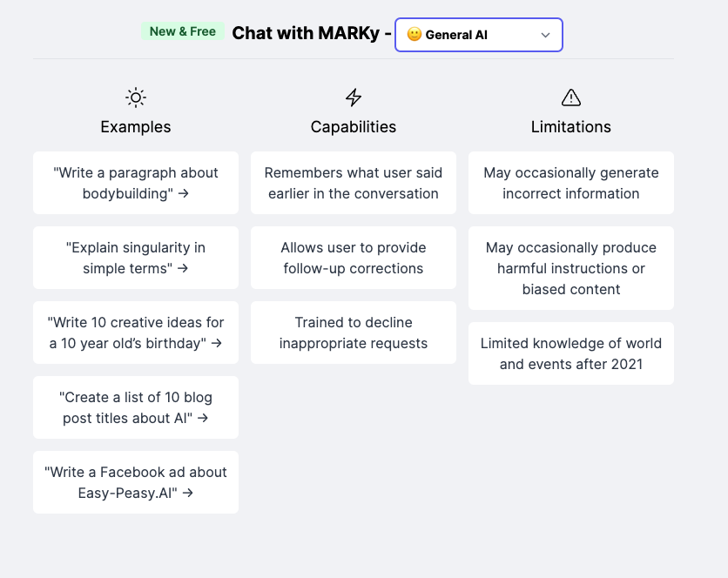Select the bodybuilding paragraph example
The height and width of the screenshot is (578, 728).
pos(136,183)
